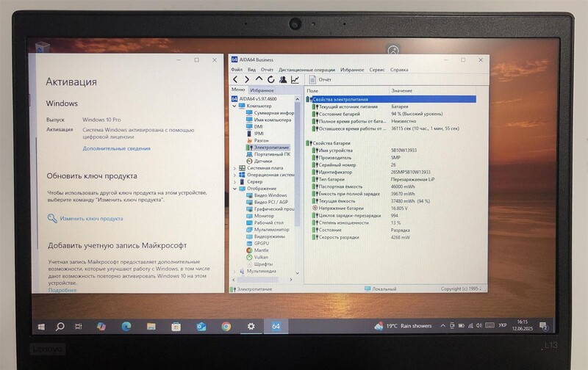Switch to the Избранное tab in sidebar
The width and height of the screenshot is (588, 370).
pos(262,90)
